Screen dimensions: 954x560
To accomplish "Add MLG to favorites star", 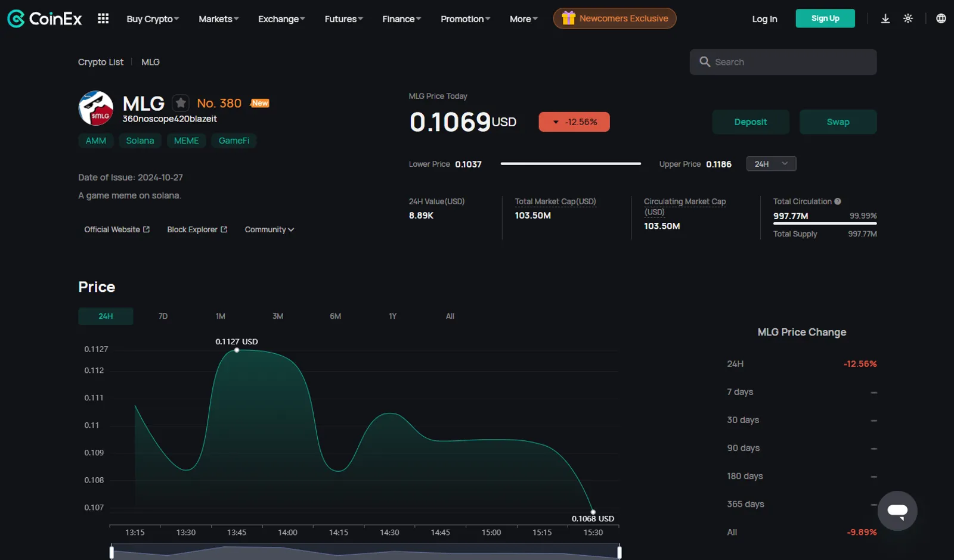I will 181,103.
